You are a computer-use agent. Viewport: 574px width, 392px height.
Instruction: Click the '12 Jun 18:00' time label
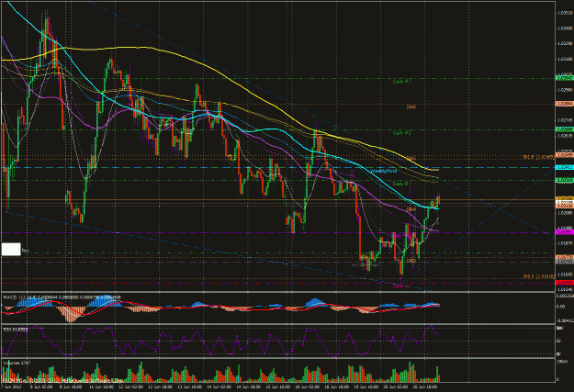coord(161,386)
